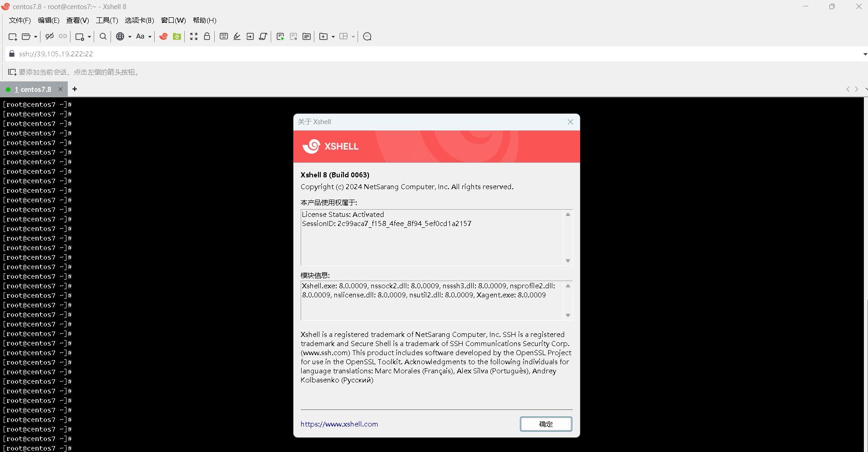868x452 pixels.
Task: Launch Xftp file transfer
Action: pyautogui.click(x=177, y=36)
